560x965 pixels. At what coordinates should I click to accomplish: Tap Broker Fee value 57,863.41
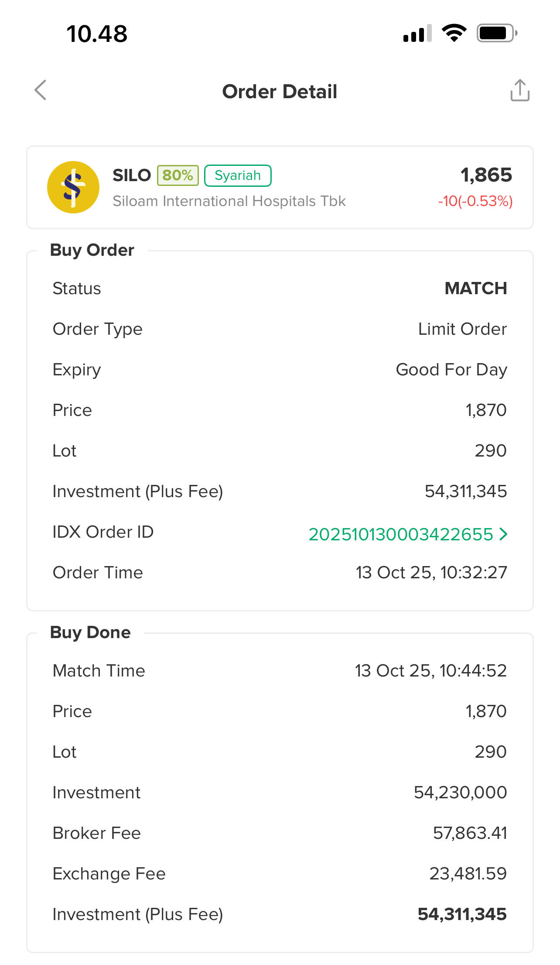(x=470, y=833)
